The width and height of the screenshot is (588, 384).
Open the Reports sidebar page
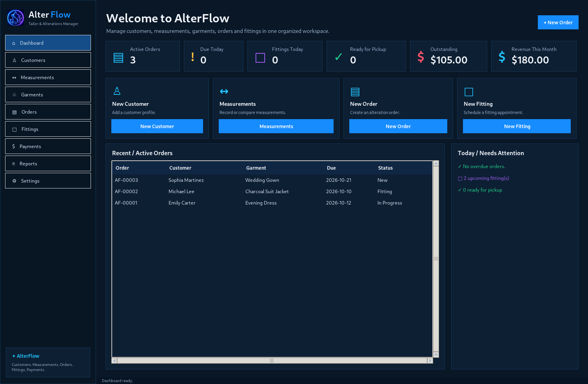(x=48, y=163)
